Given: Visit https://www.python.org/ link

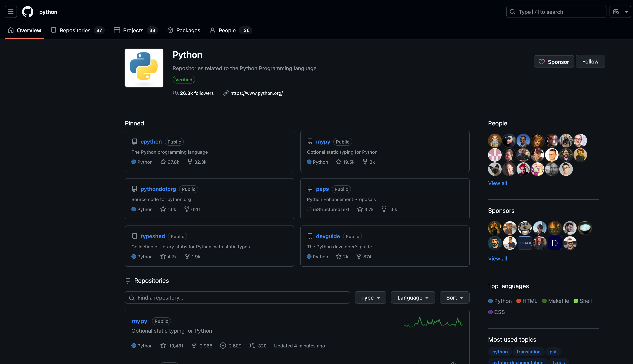Looking at the screenshot, I should pos(256,93).
